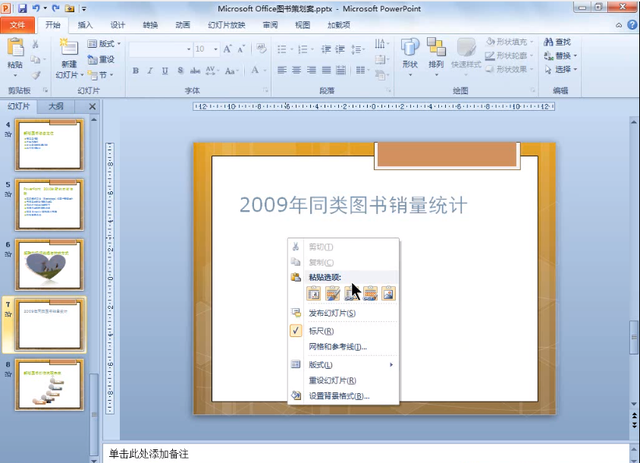Toggle Bold formatting button
This screenshot has width=640, height=463.
[x=136, y=70]
